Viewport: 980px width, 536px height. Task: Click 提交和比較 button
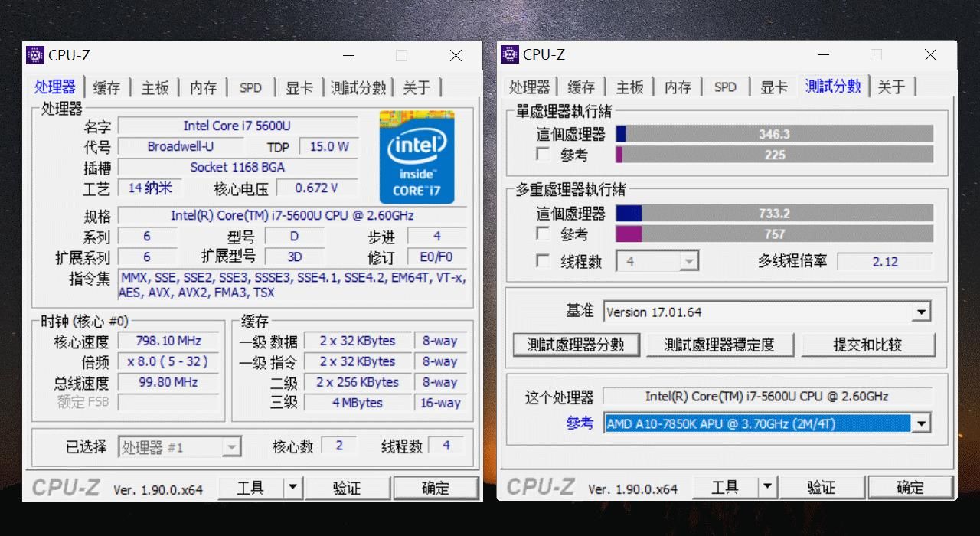click(868, 345)
